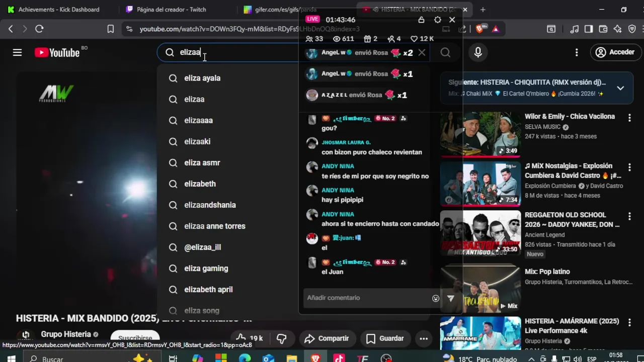The width and height of the screenshot is (644, 362).
Task: Open the Mix: Pop latino thumbnail
Action: coord(480,290)
